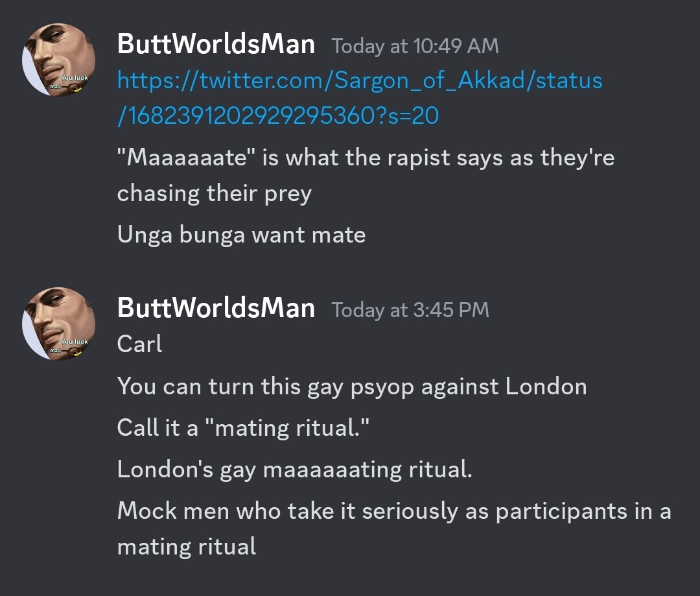Click the 'You look Mad' caption in the first avatar
The width and height of the screenshot is (700, 596).
(69, 82)
